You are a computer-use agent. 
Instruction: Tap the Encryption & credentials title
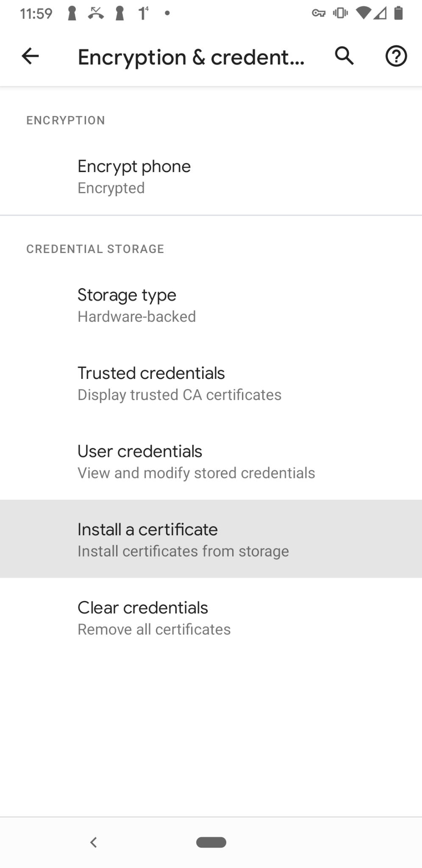tap(191, 56)
